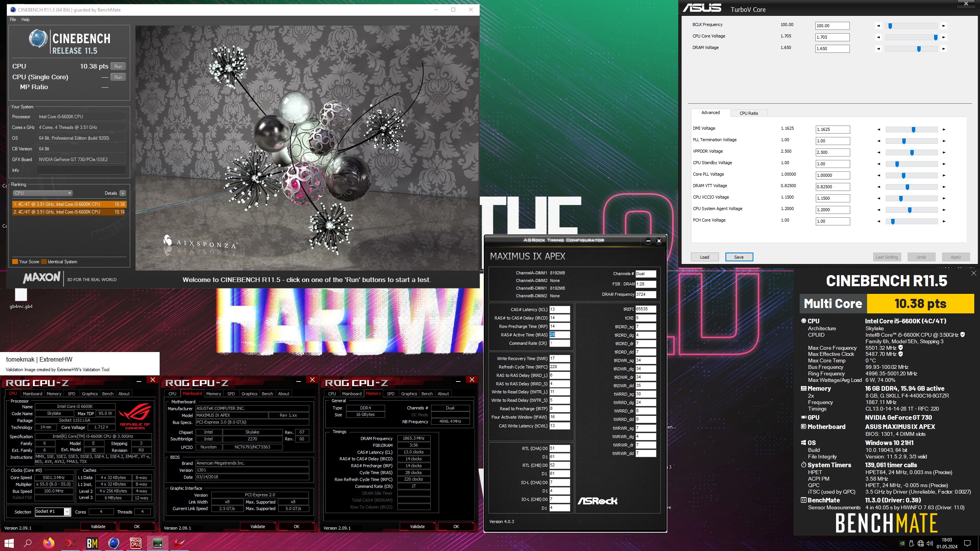Screen dimensions: 980x551
Task: Decrease BCLK Frequency with left arrow
Action: click(x=879, y=26)
